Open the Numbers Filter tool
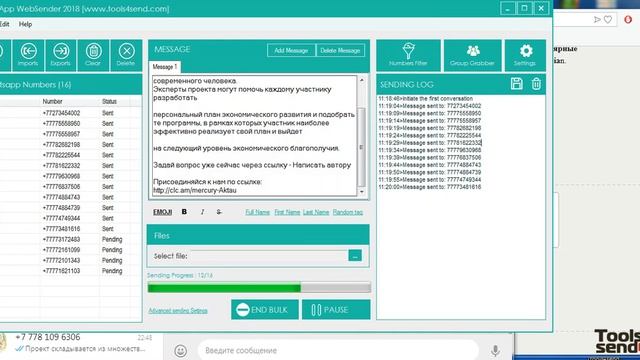The width and height of the screenshot is (640, 360). (x=408, y=55)
